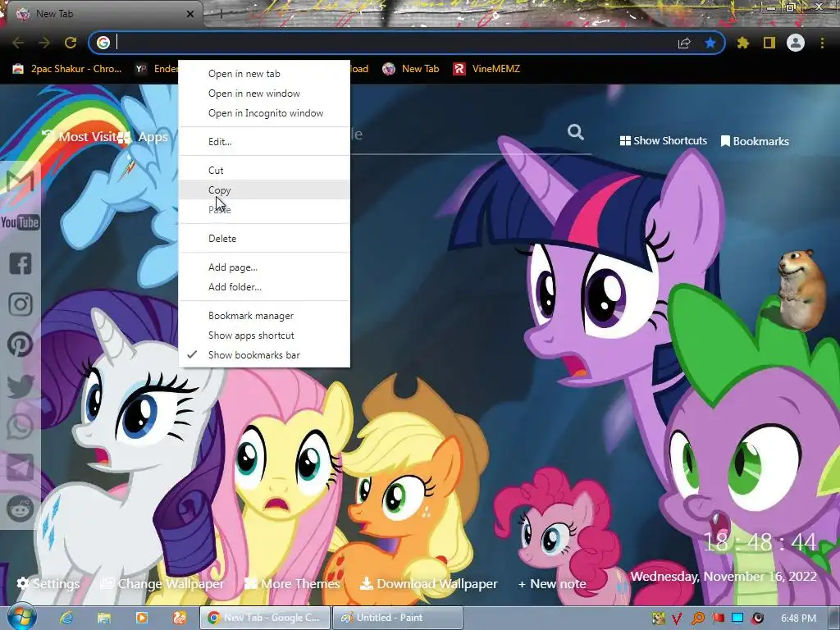
Task: Select Open in new window
Action: pos(264,94)
